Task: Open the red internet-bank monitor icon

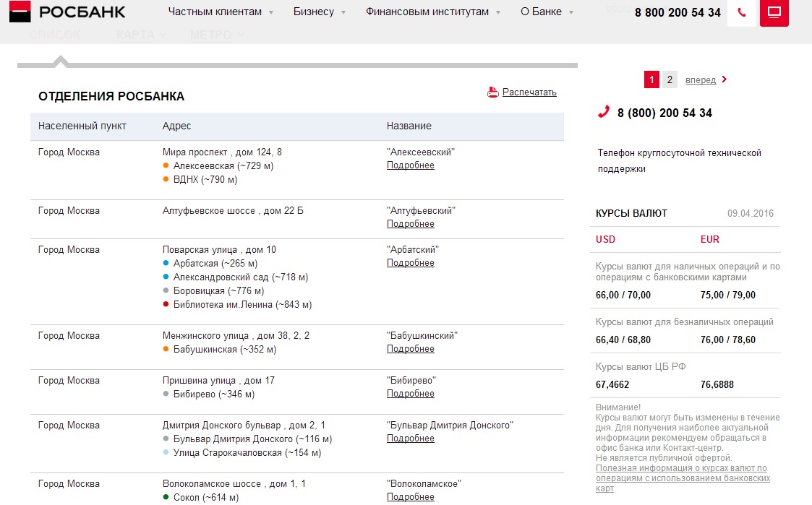Action: pos(774,13)
